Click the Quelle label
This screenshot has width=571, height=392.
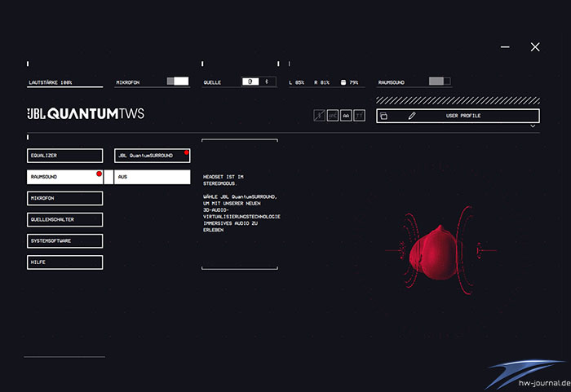tap(212, 82)
